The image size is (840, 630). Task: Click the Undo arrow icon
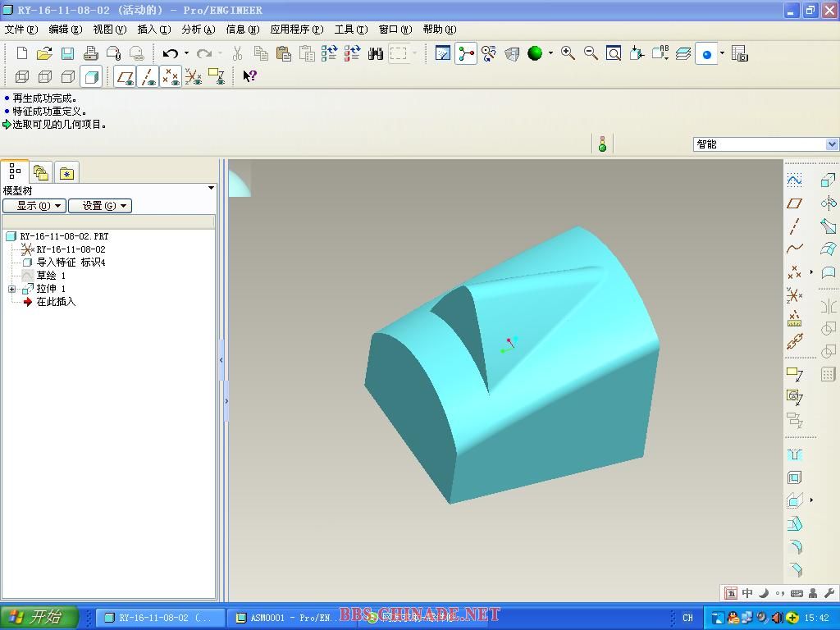pyautogui.click(x=170, y=54)
